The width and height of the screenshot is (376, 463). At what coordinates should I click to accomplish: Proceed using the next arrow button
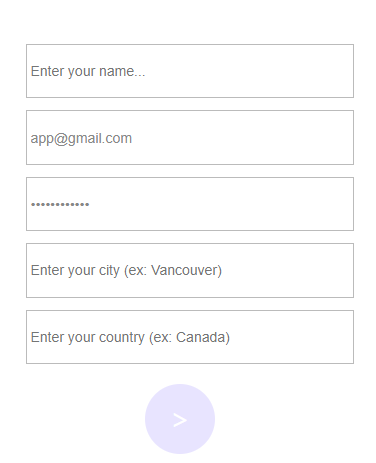(x=180, y=419)
